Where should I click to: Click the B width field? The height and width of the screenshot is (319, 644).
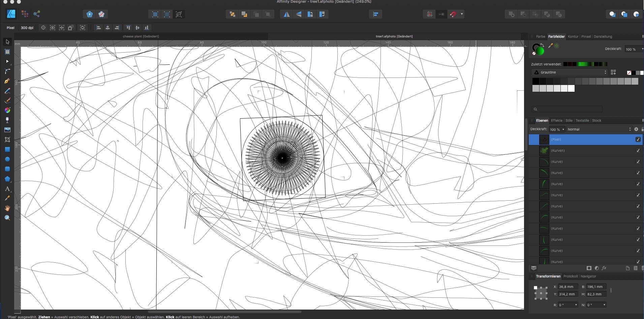pos(596,287)
